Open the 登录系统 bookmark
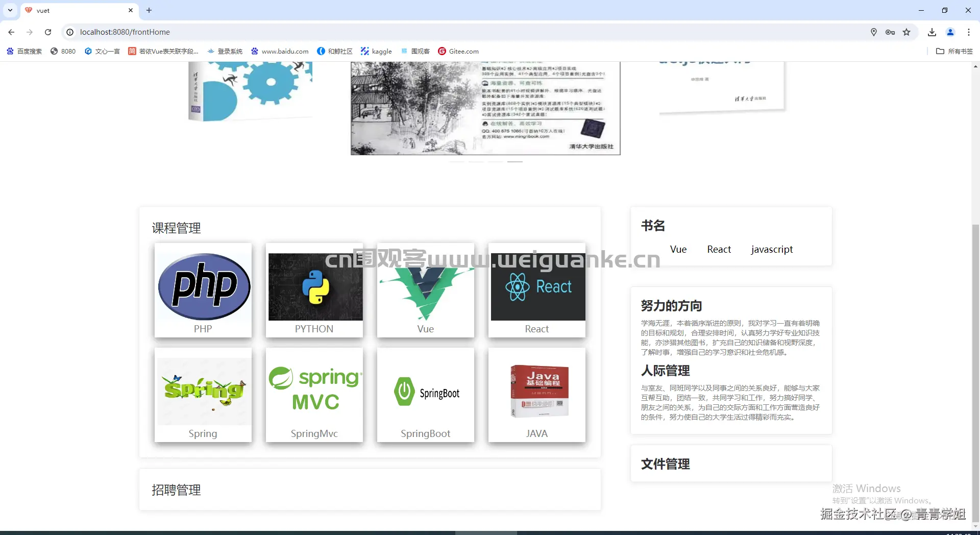 [x=225, y=51]
